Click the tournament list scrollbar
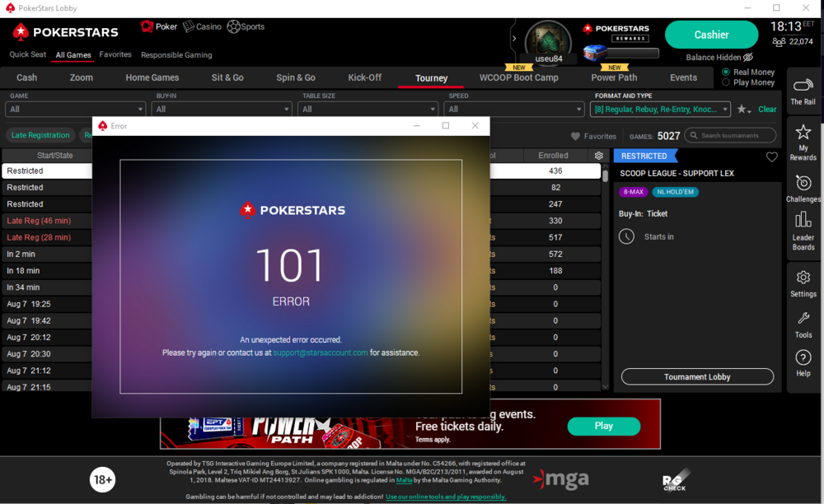This screenshot has width=824, height=504. pyautogui.click(x=606, y=175)
